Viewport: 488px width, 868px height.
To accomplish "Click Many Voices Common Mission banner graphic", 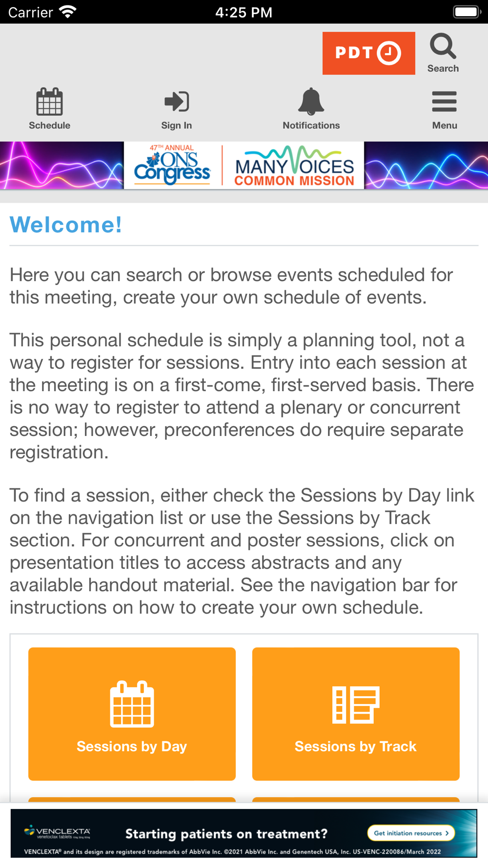I will click(294, 166).
